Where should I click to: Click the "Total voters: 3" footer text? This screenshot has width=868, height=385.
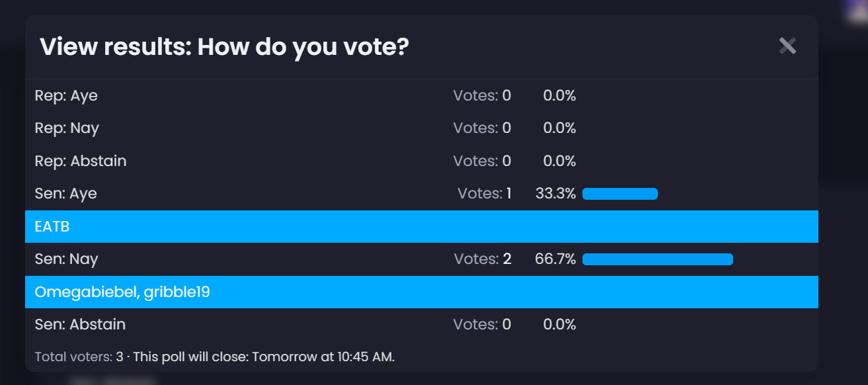pyautogui.click(x=79, y=357)
